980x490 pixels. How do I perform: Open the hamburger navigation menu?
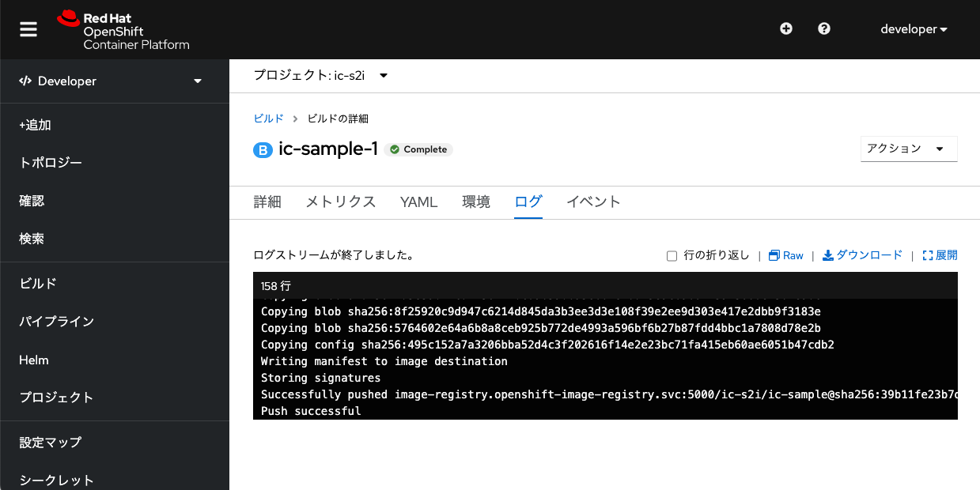(x=28, y=29)
